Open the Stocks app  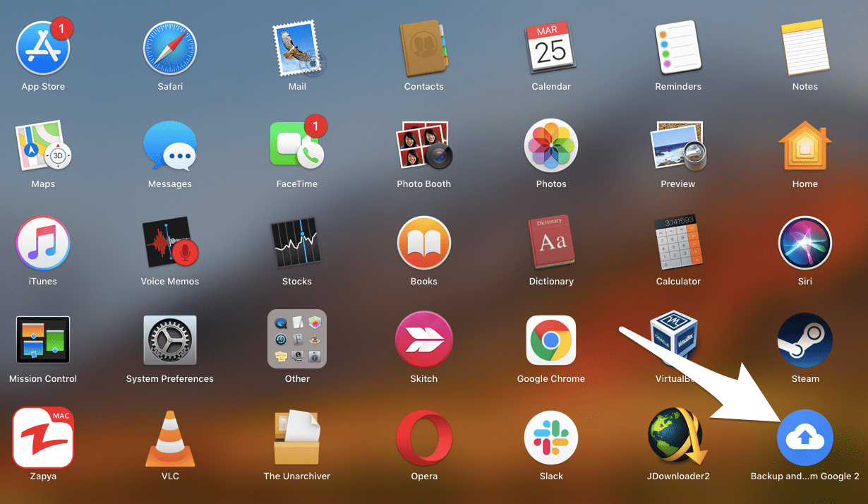(297, 242)
